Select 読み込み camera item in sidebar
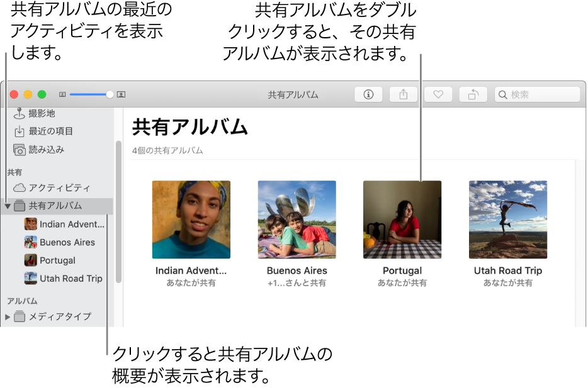This screenshot has height=390, width=588. pyautogui.click(x=46, y=150)
